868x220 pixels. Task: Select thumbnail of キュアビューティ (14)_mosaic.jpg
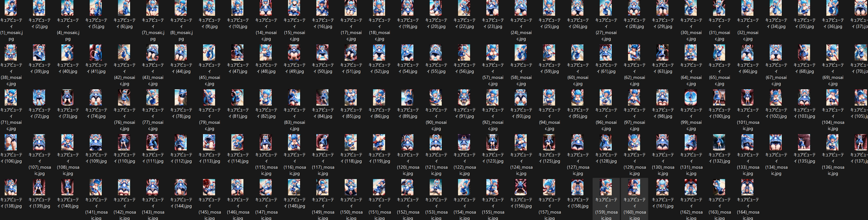pos(266,8)
